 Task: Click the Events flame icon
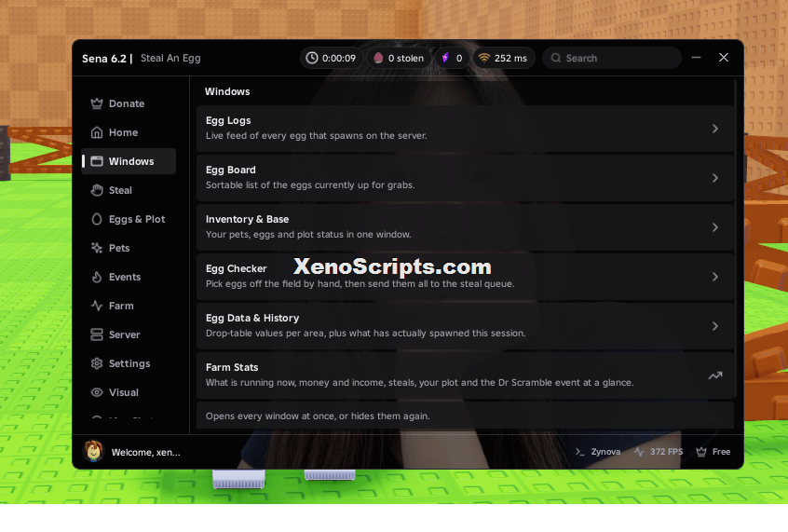97,277
